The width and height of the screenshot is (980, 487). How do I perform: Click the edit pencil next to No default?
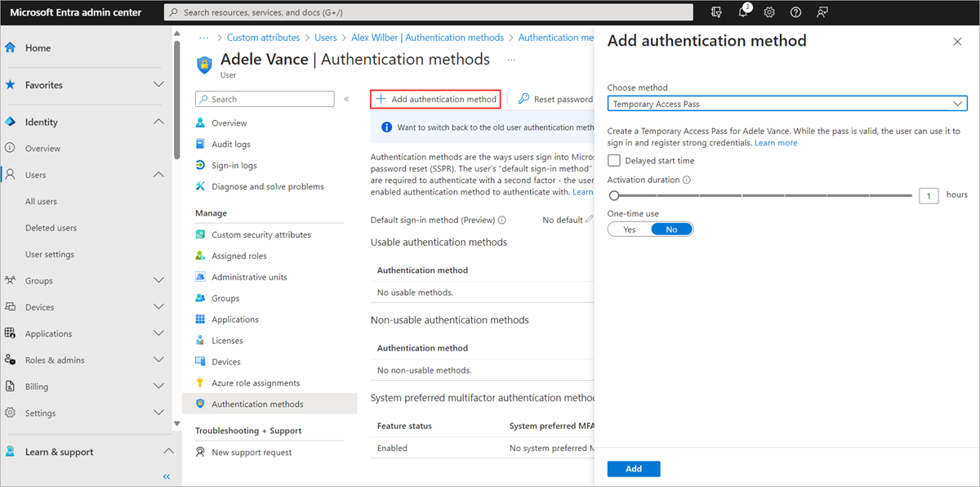(590, 220)
